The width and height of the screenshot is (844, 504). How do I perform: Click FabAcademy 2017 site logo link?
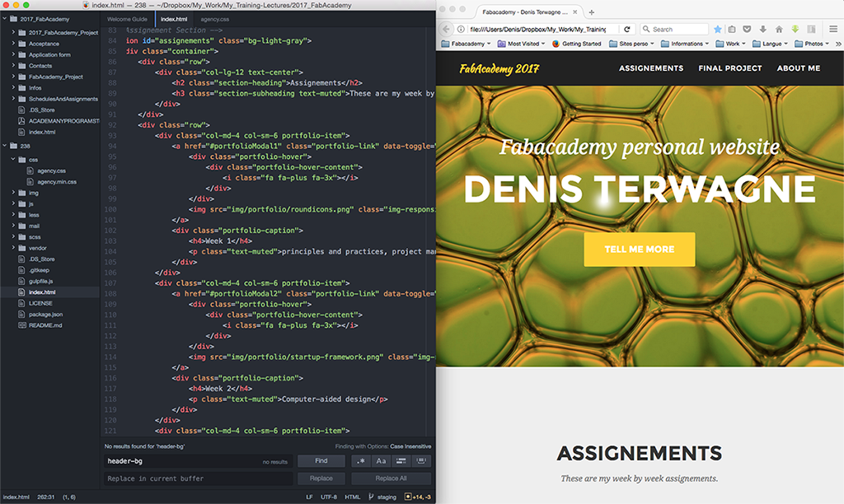coord(499,69)
